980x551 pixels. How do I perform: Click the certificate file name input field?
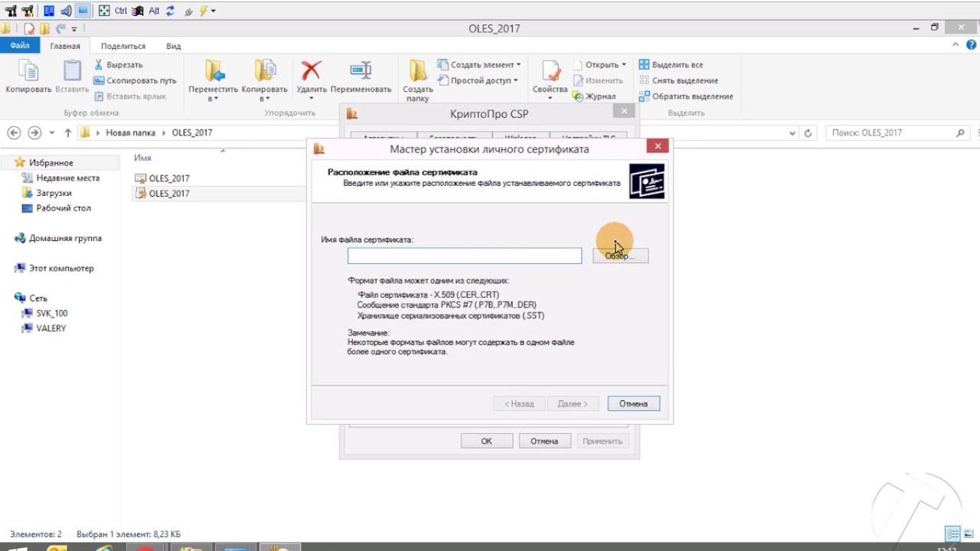click(465, 256)
